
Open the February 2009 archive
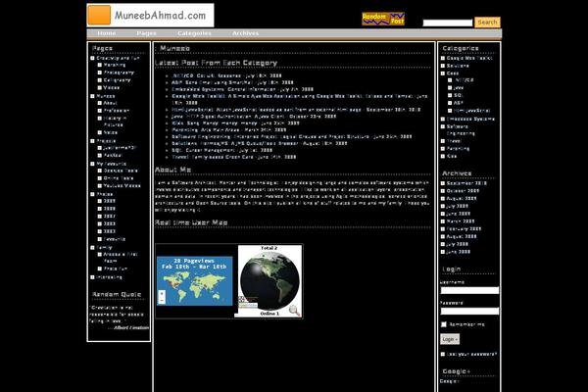[464, 228]
